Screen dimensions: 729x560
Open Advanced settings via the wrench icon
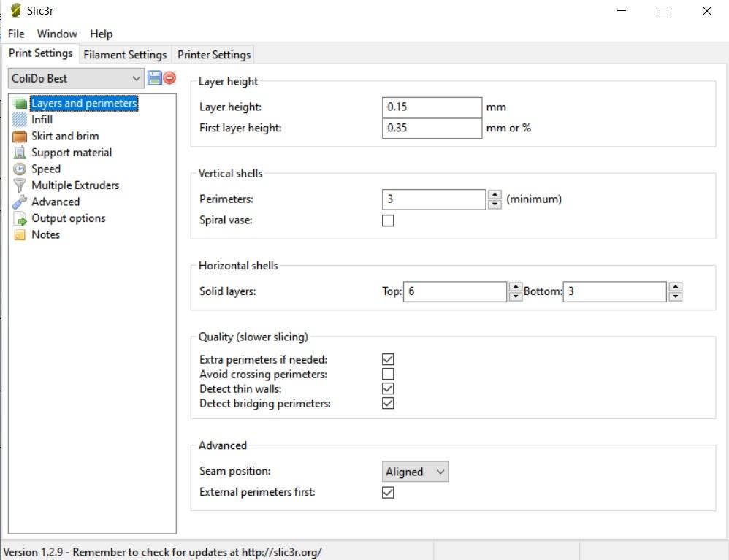pos(20,202)
